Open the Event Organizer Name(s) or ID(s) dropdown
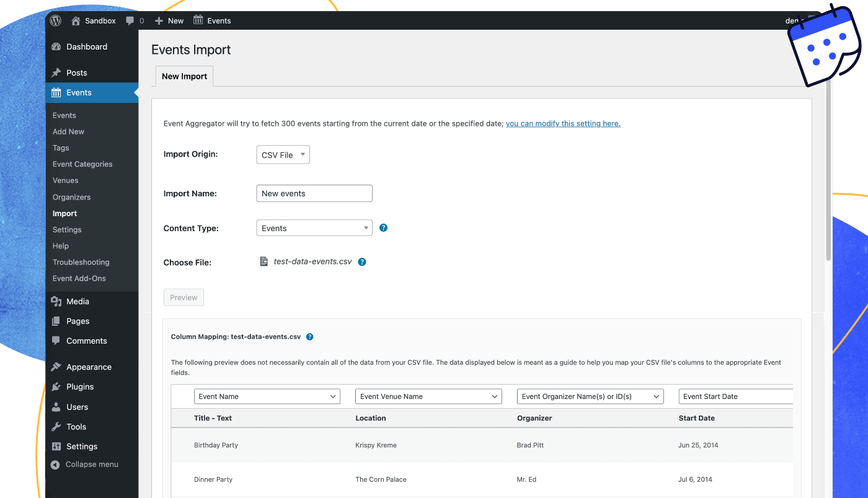This screenshot has height=498, width=868. point(590,396)
